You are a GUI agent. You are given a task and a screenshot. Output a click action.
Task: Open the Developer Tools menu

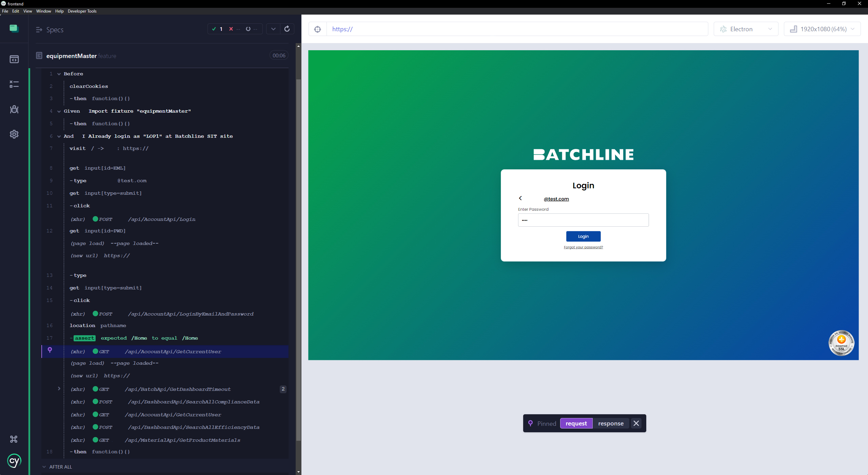[x=82, y=11]
